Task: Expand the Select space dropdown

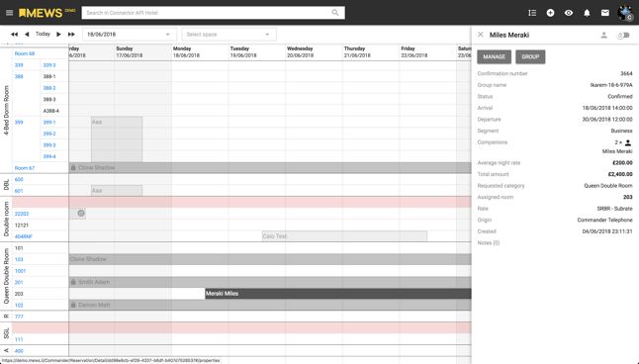Action: (229, 35)
